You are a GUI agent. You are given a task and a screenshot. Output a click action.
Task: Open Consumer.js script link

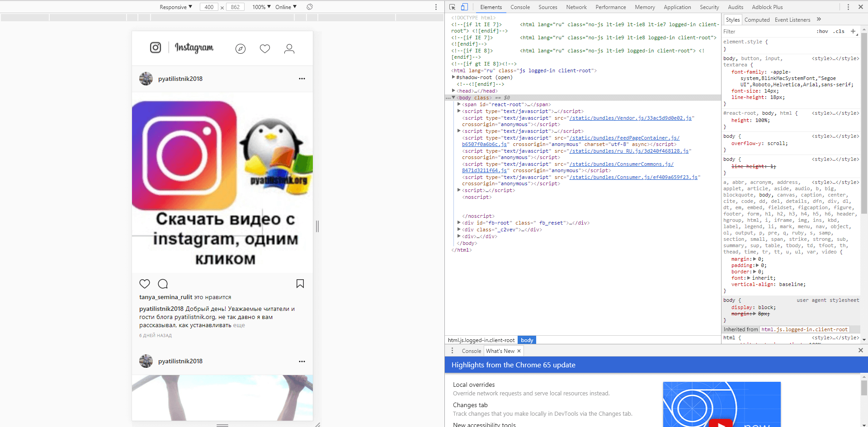pyautogui.click(x=633, y=177)
